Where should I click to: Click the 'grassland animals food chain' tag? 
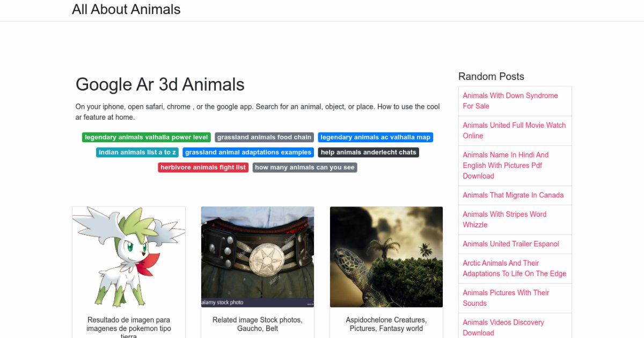coord(264,137)
